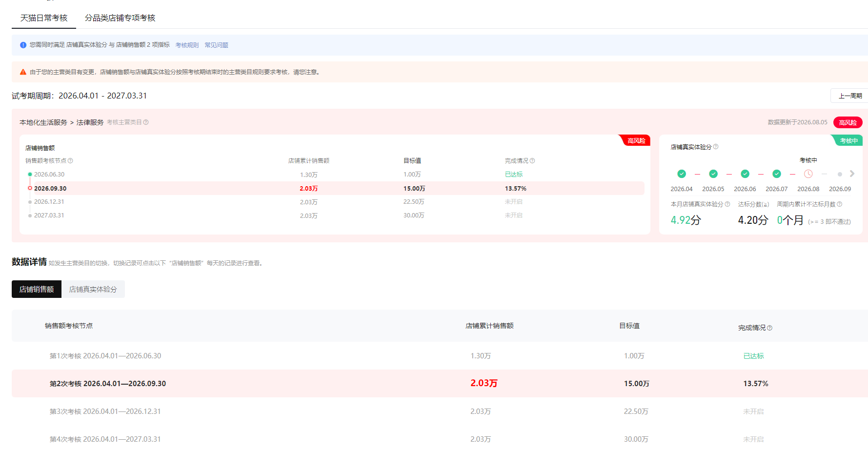The image size is (868, 450).
Task: Click help icon beside 周期内累计不达标月数
Action: 840,204
